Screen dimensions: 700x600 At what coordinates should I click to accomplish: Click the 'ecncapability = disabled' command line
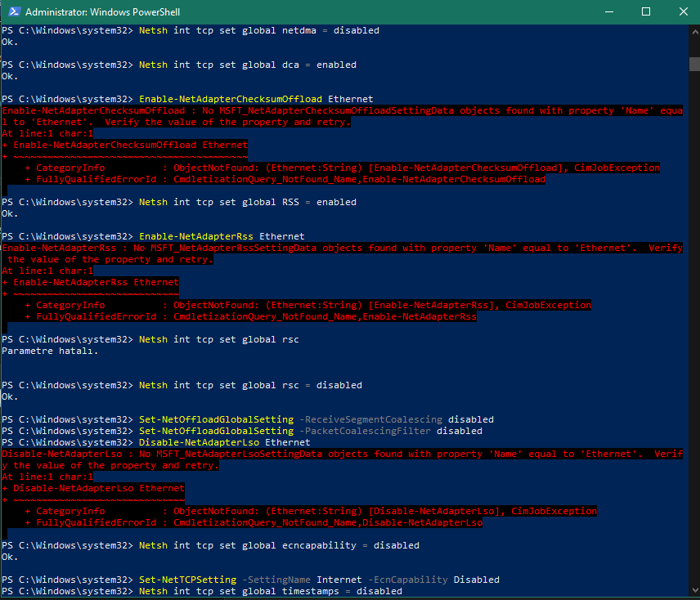211,545
